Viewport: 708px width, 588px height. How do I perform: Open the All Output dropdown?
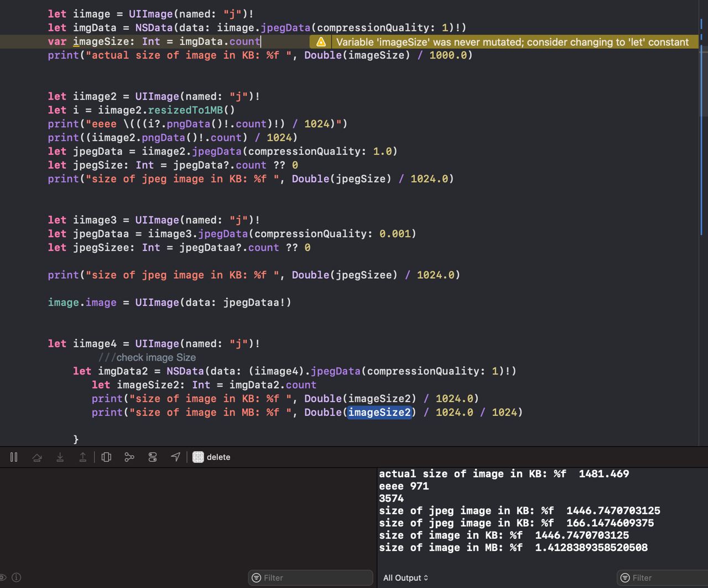(405, 577)
